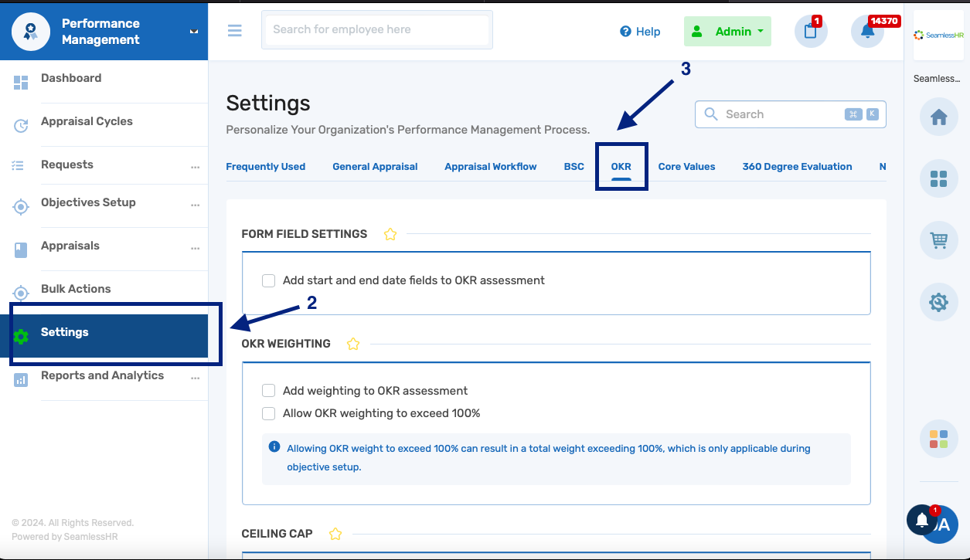The image size is (970, 560).
Task: Switch to the 360 Degree Evaluation tab
Action: click(798, 167)
